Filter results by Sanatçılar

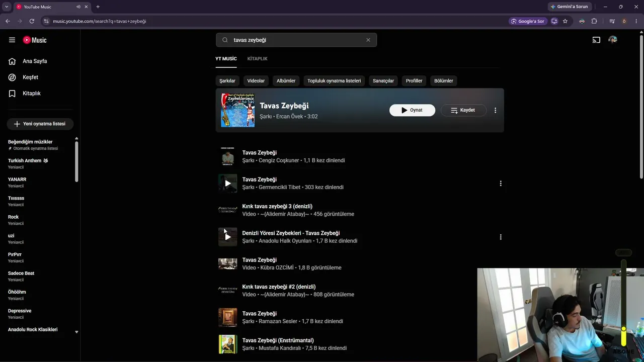pyautogui.click(x=383, y=80)
